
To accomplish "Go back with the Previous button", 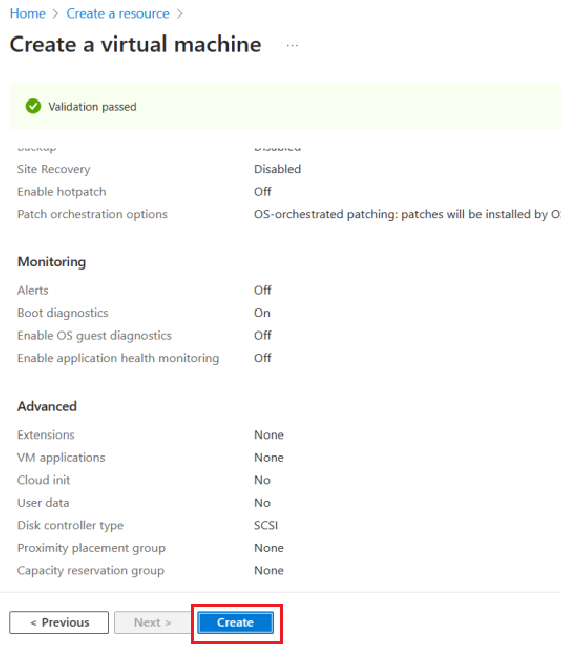I will pyautogui.click(x=59, y=623).
